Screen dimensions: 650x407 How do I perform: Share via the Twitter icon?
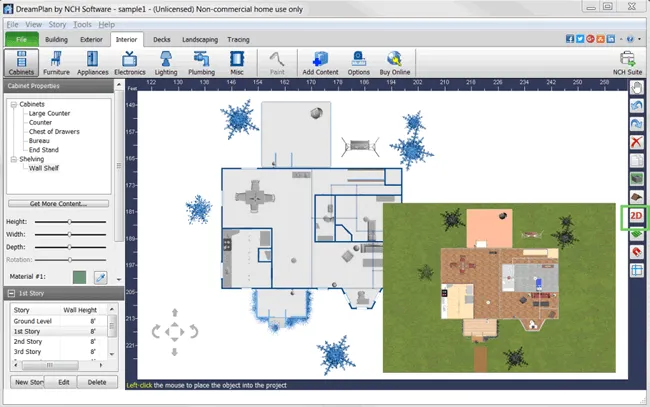tap(580, 39)
